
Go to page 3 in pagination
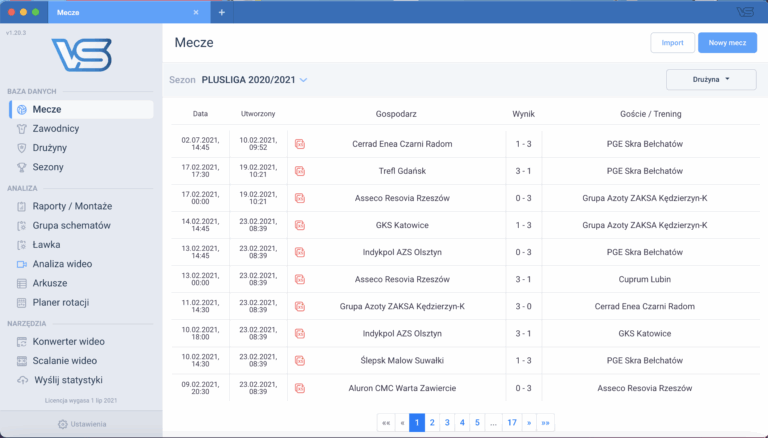pyautogui.click(x=447, y=423)
